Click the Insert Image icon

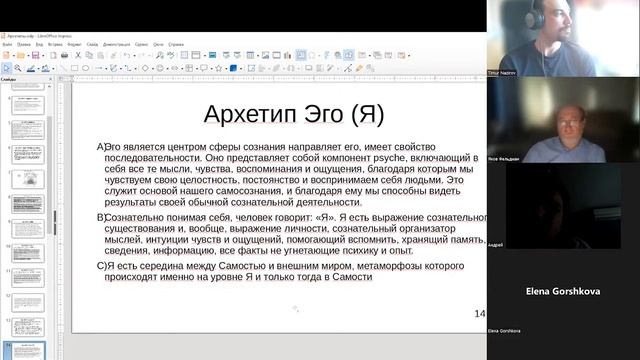[x=265, y=55]
